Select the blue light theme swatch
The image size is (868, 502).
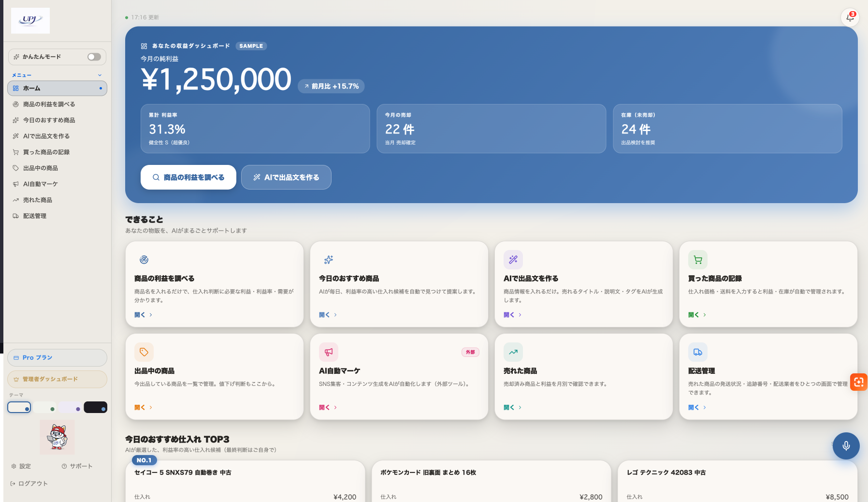[19, 407]
